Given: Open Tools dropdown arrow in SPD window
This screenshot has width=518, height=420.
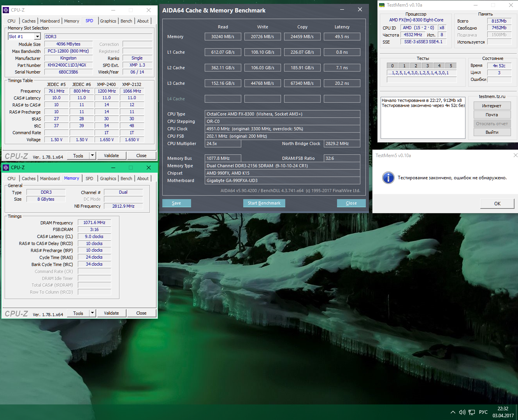Looking at the screenshot, I should click(x=92, y=156).
